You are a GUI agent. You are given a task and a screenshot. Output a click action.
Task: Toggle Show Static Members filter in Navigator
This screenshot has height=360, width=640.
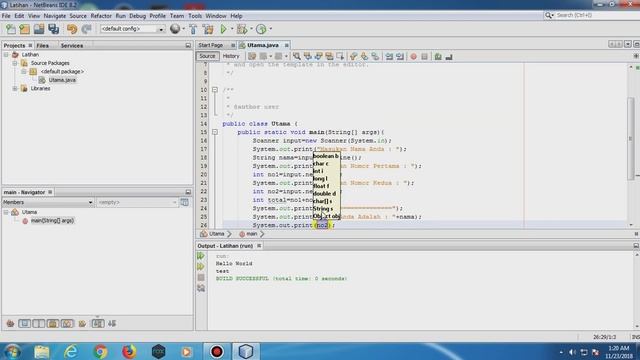coord(38,324)
